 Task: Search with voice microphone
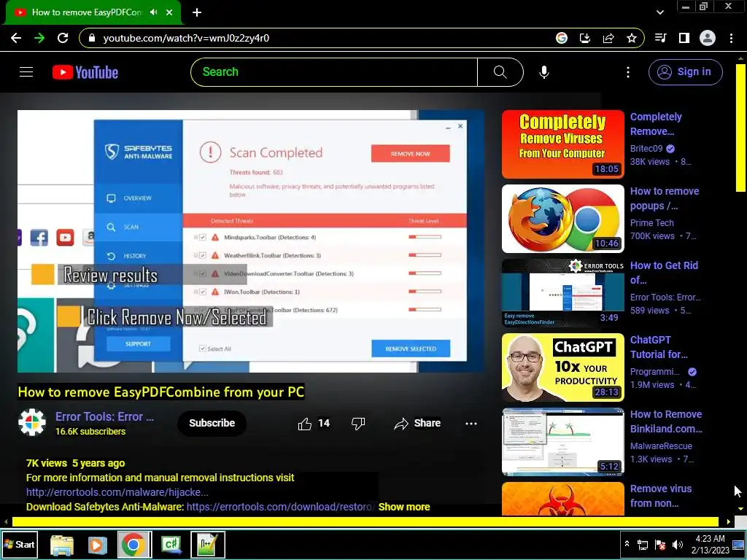(x=544, y=72)
